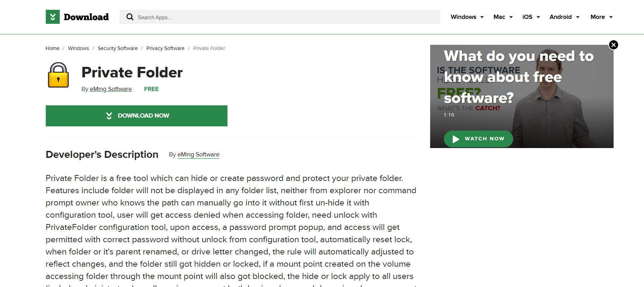This screenshot has height=287, width=644.
Task: Expand the Windows dropdown menu
Action: coord(467,17)
